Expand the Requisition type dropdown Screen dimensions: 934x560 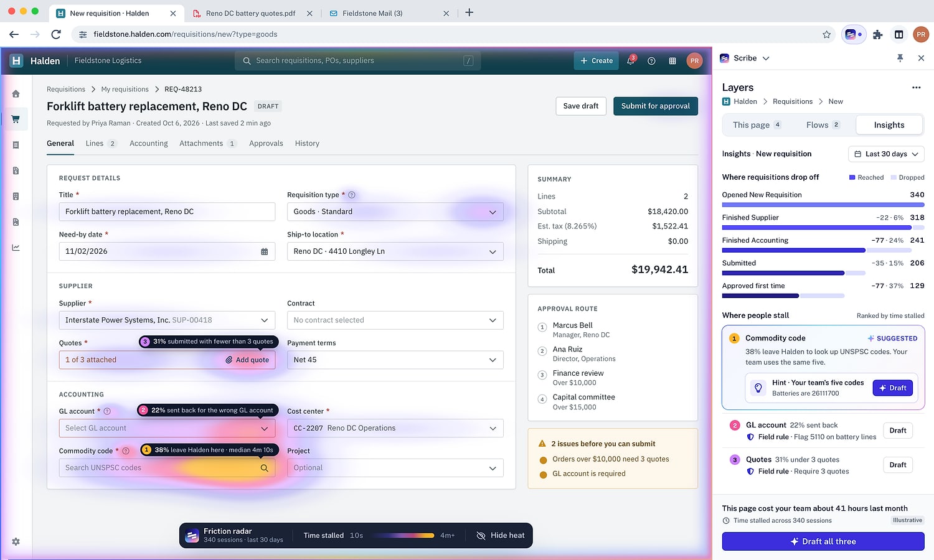pyautogui.click(x=395, y=212)
